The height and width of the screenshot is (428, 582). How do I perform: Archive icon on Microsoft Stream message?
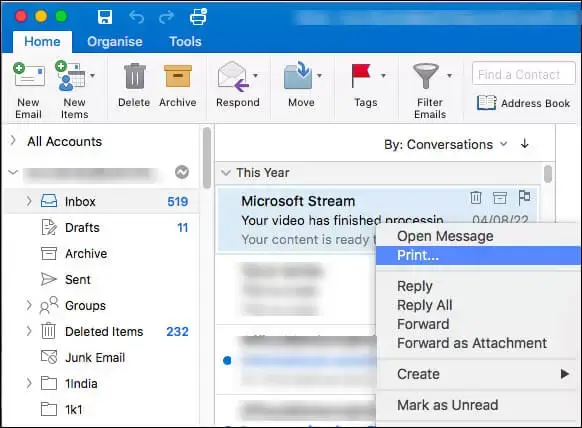point(500,197)
